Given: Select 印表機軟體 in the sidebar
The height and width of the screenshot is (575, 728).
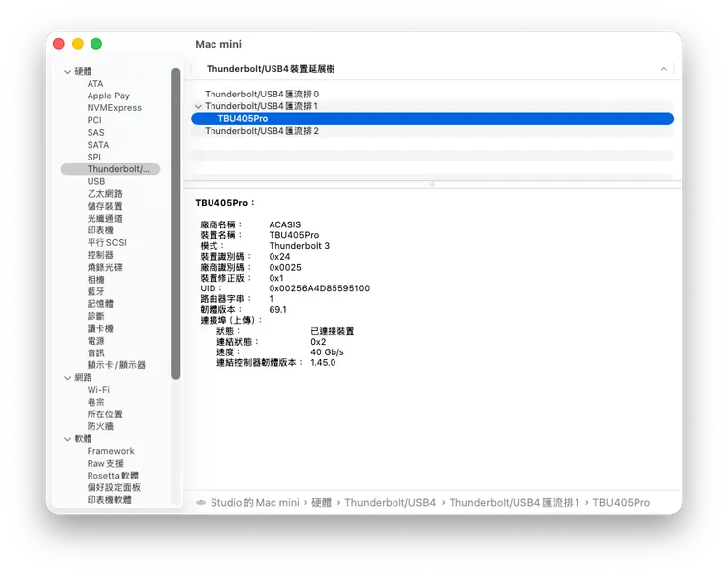Looking at the screenshot, I should pyautogui.click(x=109, y=500).
